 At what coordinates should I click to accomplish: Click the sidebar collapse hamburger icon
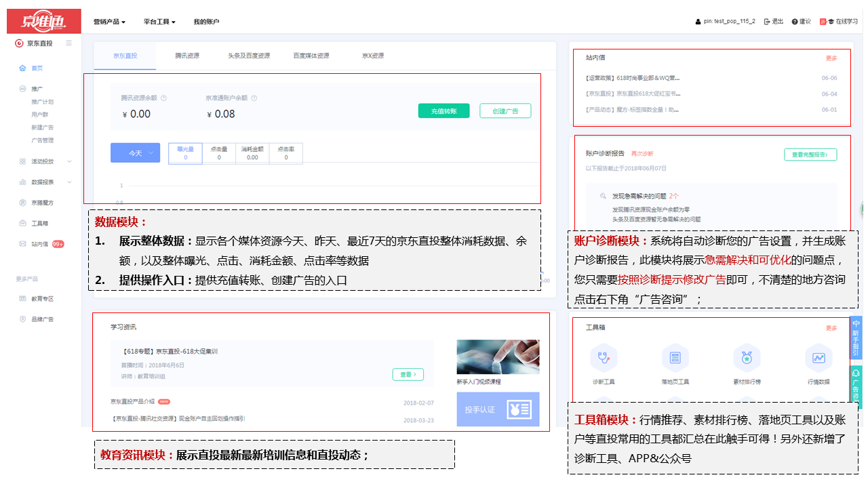(x=69, y=43)
